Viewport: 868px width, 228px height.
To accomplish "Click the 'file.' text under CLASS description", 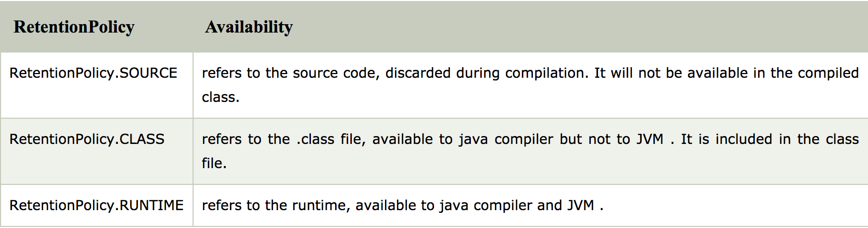I will pyautogui.click(x=214, y=163).
